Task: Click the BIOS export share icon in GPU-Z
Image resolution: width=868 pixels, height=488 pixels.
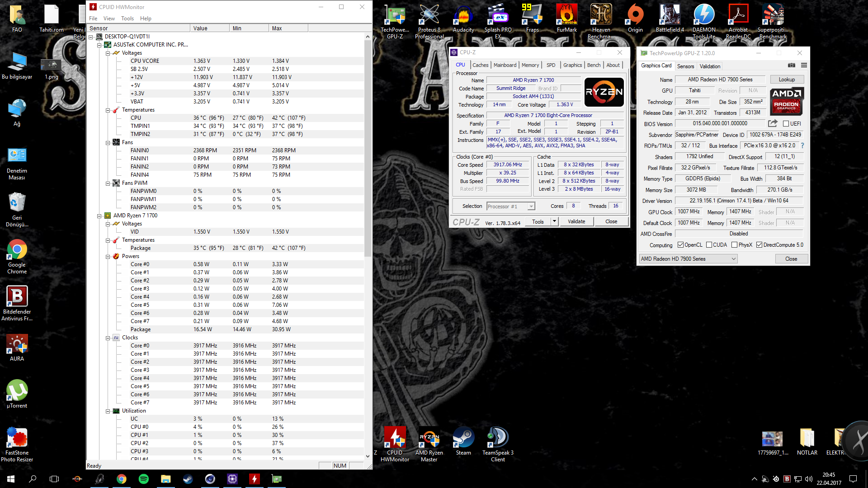Action: [x=773, y=123]
